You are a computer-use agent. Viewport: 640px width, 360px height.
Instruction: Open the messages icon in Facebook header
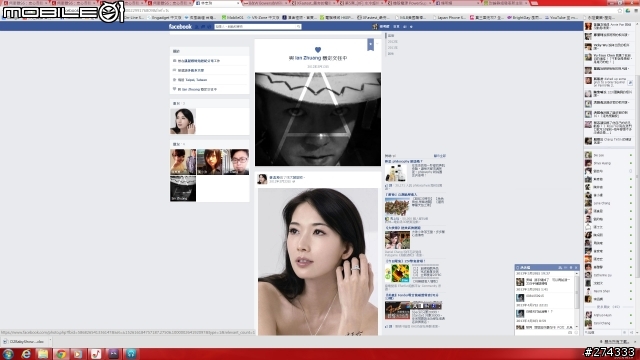203,27
